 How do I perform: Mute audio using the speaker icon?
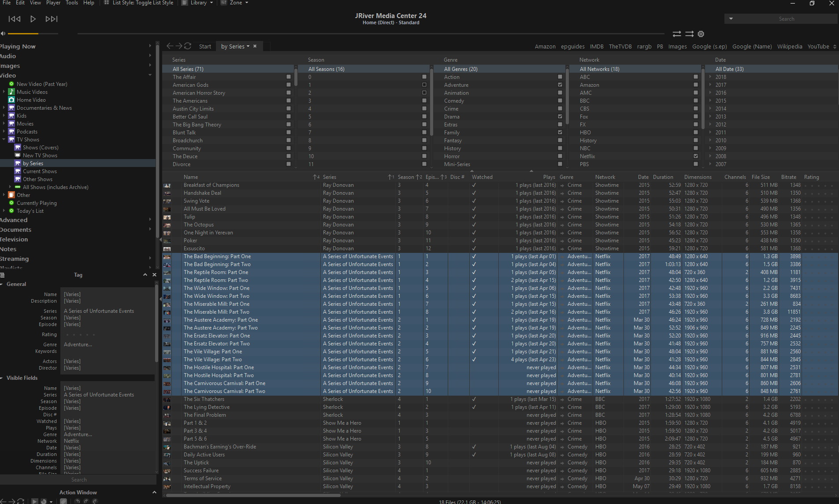(3, 33)
